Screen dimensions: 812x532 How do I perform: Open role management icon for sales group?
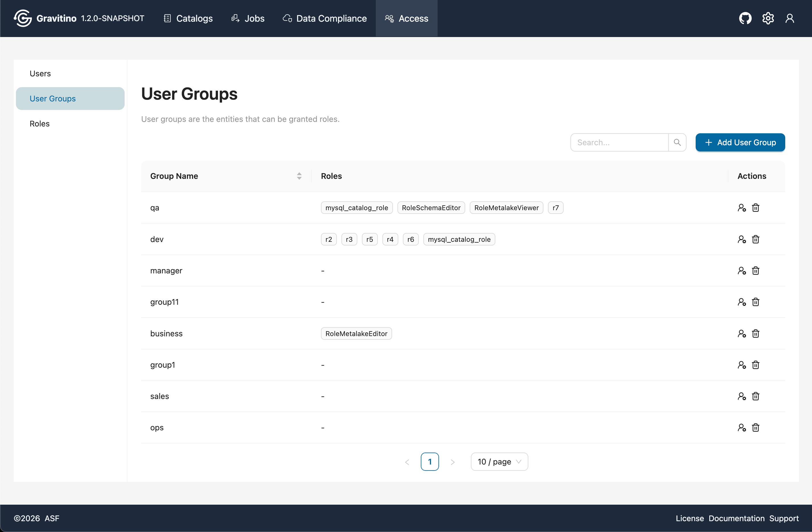tap(742, 396)
